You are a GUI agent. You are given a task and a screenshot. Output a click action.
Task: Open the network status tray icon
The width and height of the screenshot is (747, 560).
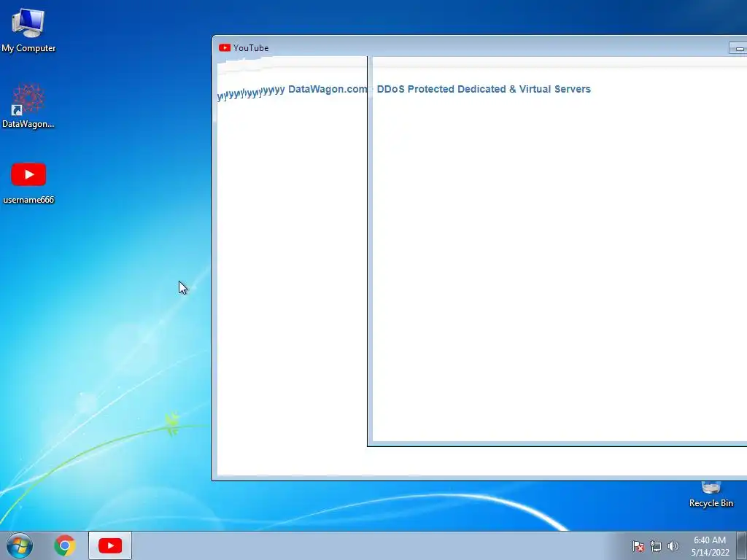coord(656,546)
